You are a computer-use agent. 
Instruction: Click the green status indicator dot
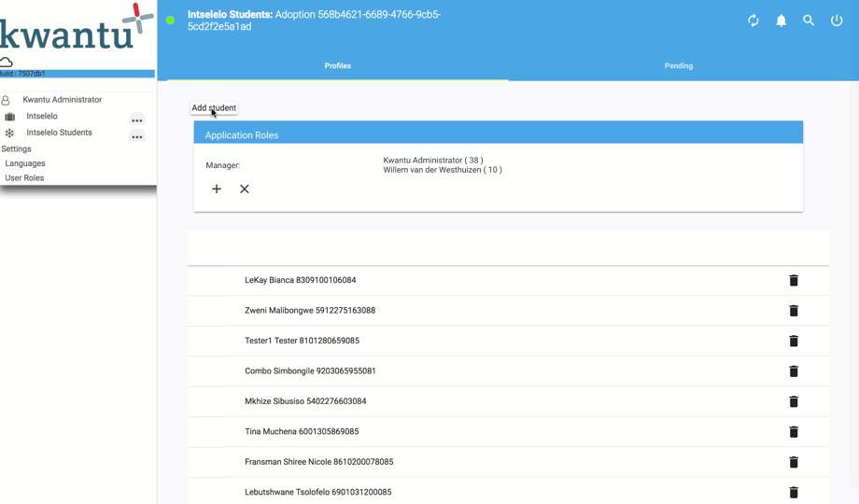(170, 21)
